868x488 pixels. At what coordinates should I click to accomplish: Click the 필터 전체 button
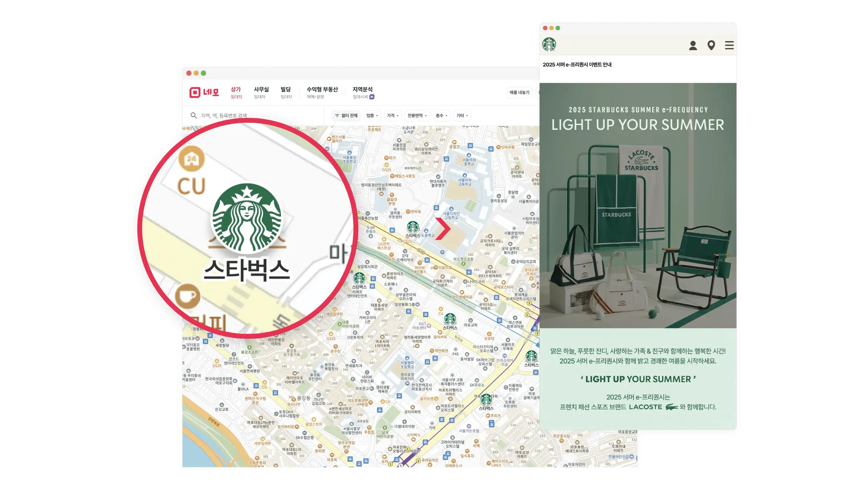(346, 116)
